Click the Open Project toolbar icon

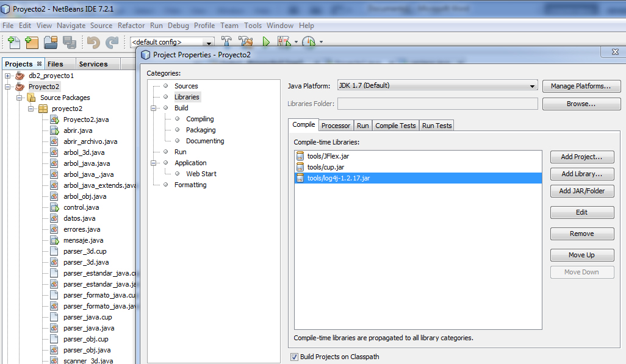click(x=51, y=42)
